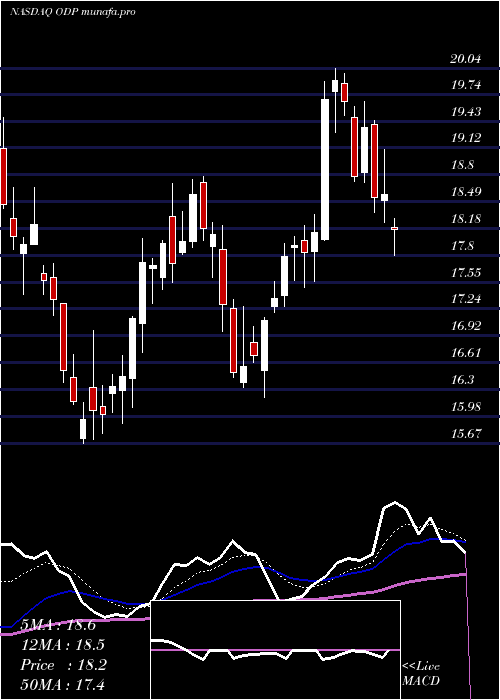Screen dimensions: 500x700
Task: Click the last small doji candlestick at 18.18
Action: tap(395, 229)
